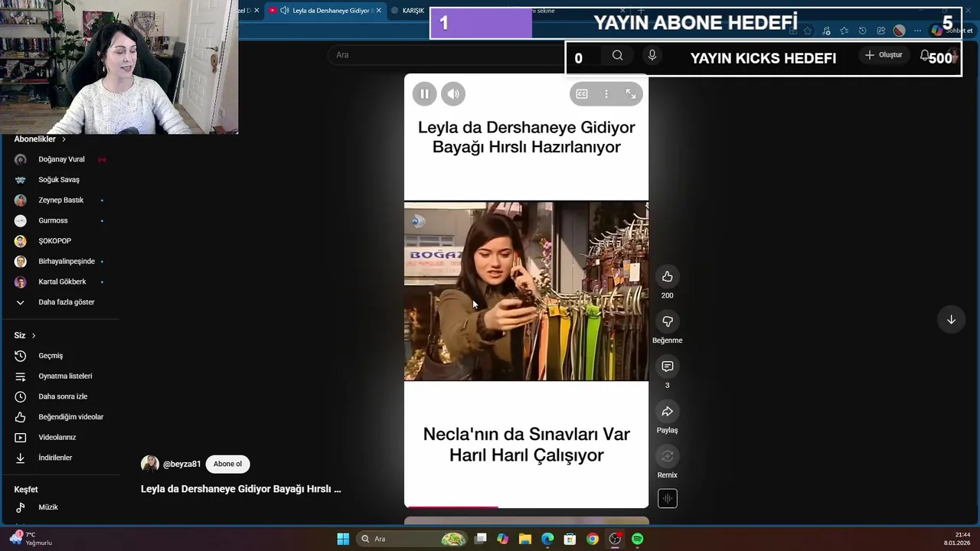
Task: Expand the Abonelikler section chevron
Action: (x=64, y=139)
